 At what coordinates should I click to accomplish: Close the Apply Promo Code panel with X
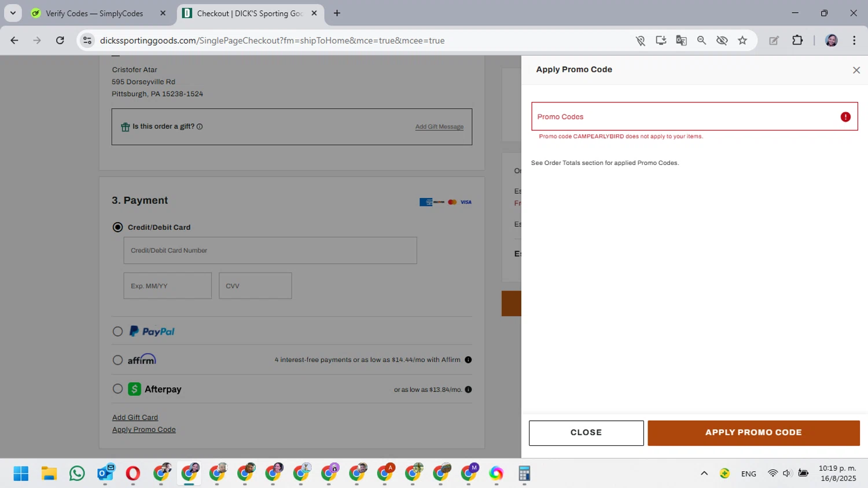856,70
